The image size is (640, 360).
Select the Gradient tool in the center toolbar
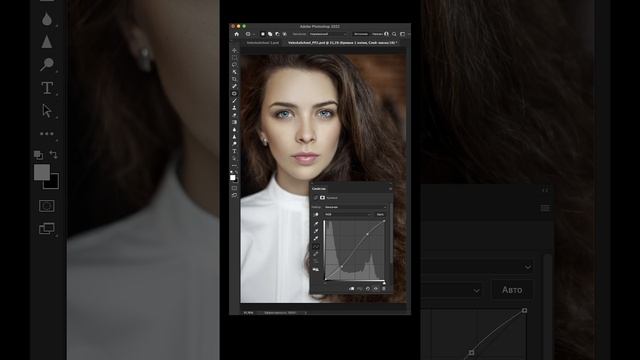click(x=234, y=122)
